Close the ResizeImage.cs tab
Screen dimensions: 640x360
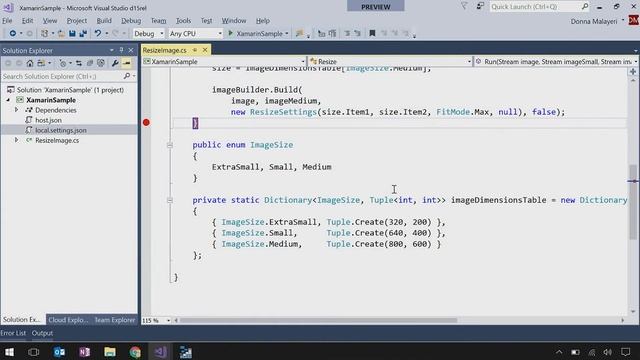205,50
